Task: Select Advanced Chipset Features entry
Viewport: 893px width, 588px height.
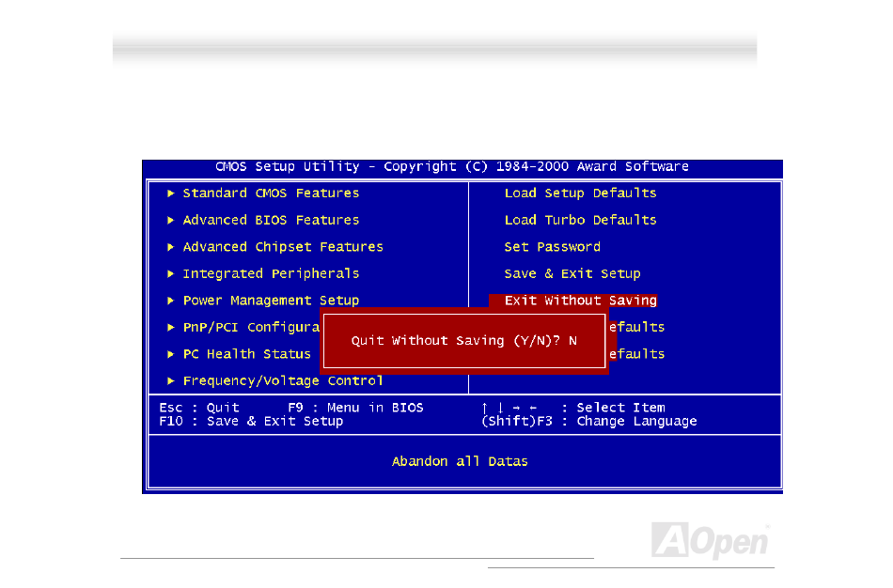Action: [x=283, y=247]
